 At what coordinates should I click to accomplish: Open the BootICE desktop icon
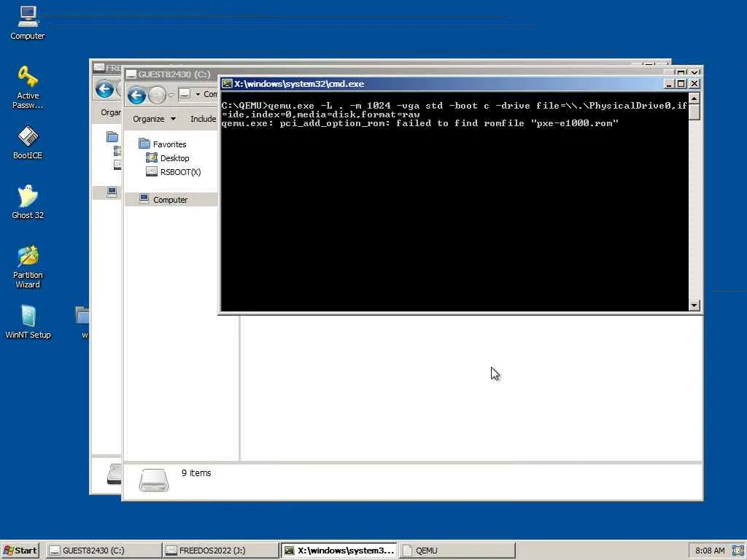28,142
